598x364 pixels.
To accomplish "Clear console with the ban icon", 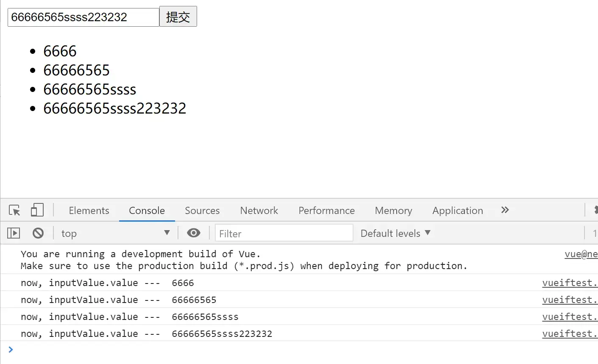I will (38, 233).
